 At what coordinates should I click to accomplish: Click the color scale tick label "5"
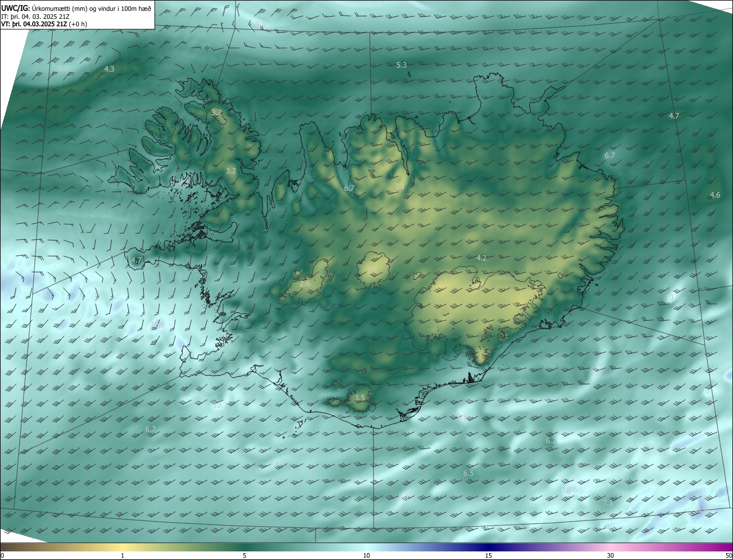[245, 555]
